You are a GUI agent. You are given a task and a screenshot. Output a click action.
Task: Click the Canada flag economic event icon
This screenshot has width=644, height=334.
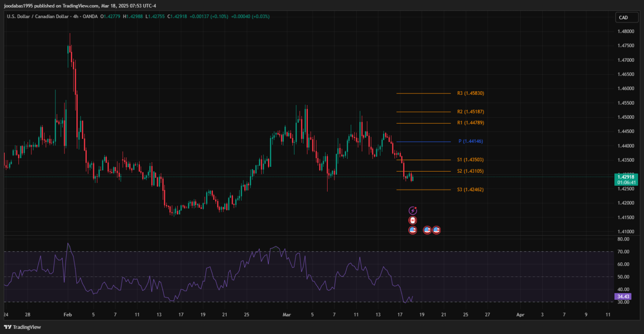(x=413, y=220)
